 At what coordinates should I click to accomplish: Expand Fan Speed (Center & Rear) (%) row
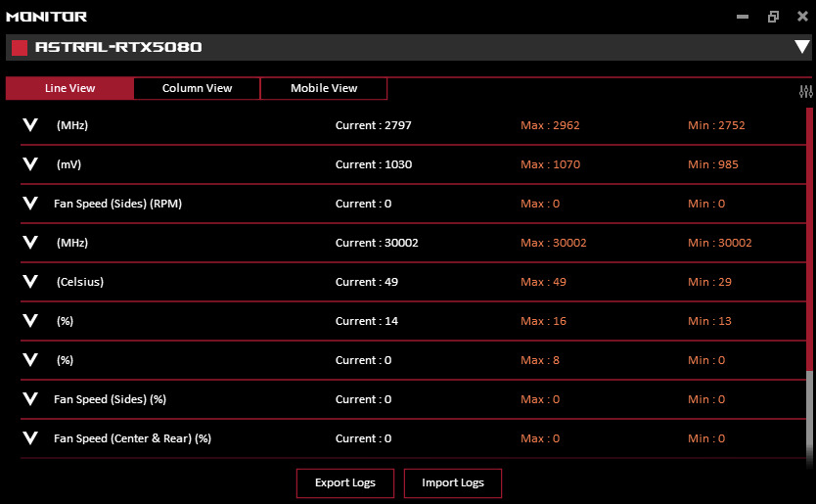[x=30, y=438]
